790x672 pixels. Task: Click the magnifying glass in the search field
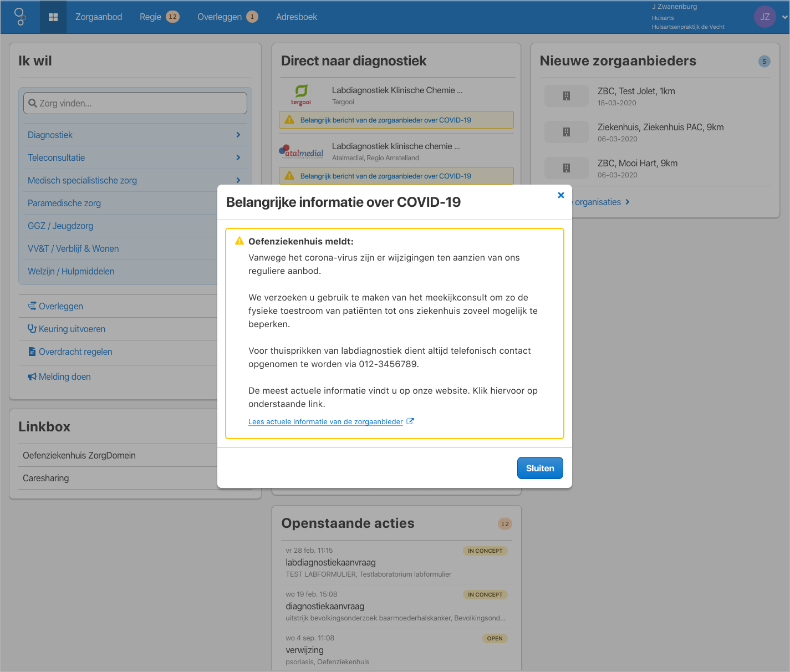tap(34, 103)
